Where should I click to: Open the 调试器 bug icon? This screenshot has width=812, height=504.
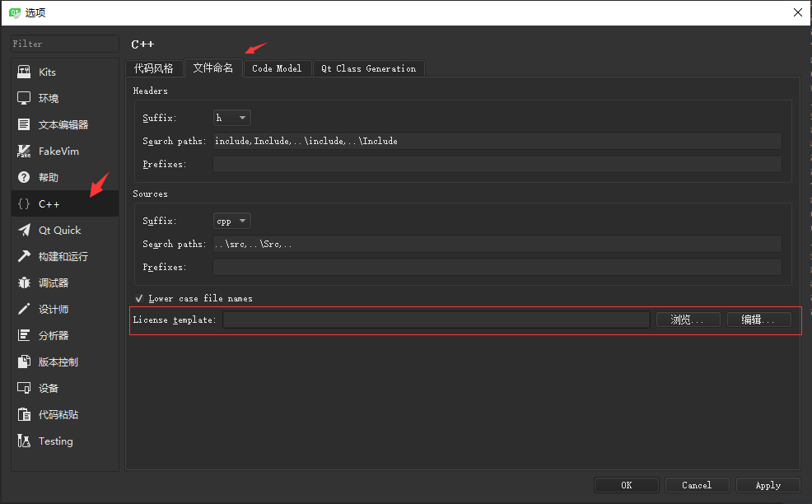pyautogui.click(x=24, y=282)
